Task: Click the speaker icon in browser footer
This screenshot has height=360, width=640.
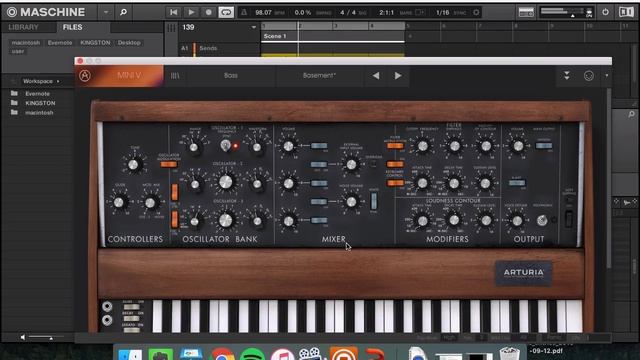Action: click(x=22, y=337)
